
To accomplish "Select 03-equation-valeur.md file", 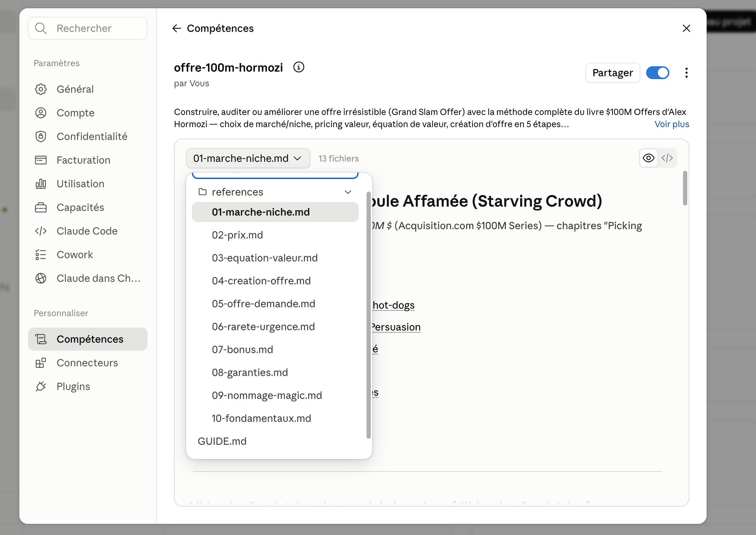I will 275,258.
